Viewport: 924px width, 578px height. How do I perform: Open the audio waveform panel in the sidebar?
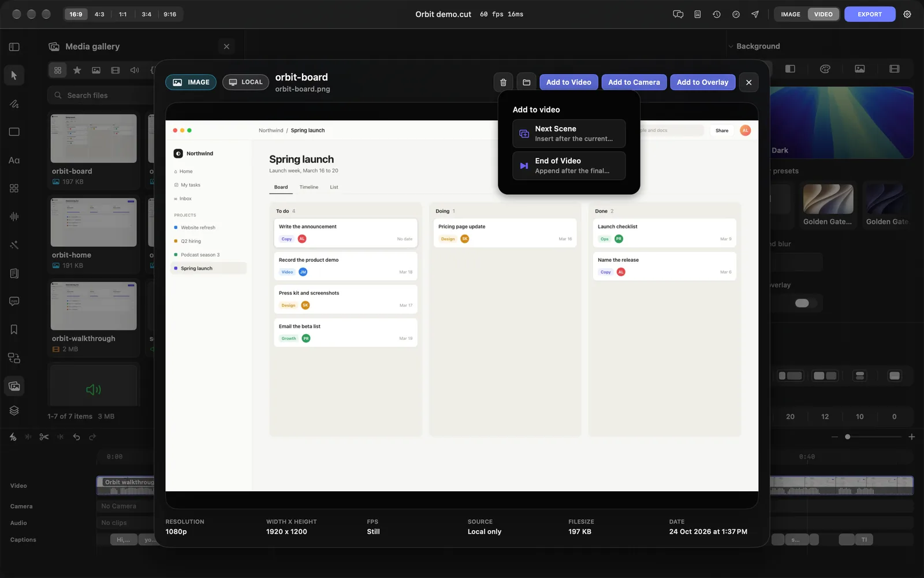coord(14,216)
